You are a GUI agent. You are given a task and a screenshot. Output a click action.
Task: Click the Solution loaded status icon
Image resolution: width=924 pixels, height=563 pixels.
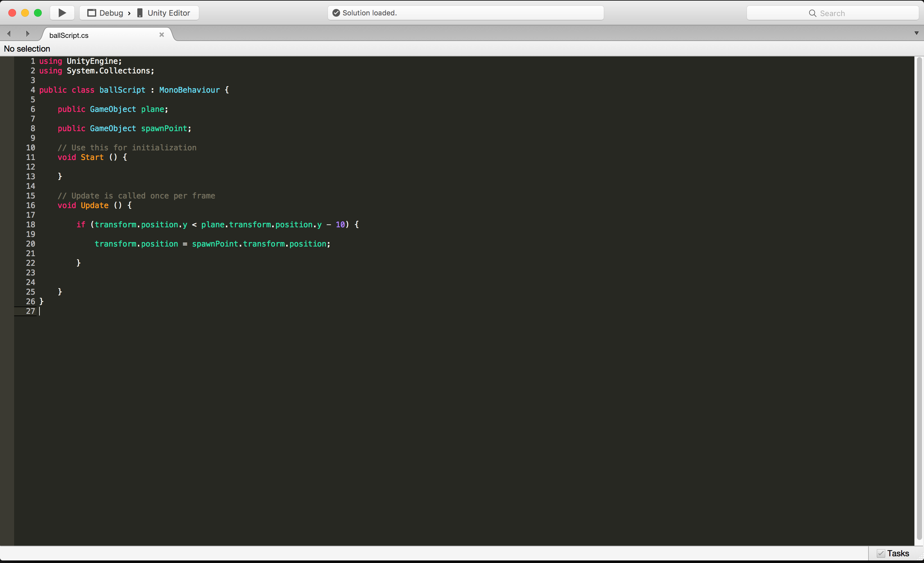click(x=336, y=13)
